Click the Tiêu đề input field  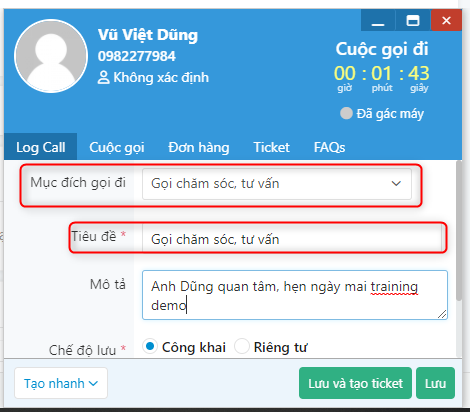point(294,239)
